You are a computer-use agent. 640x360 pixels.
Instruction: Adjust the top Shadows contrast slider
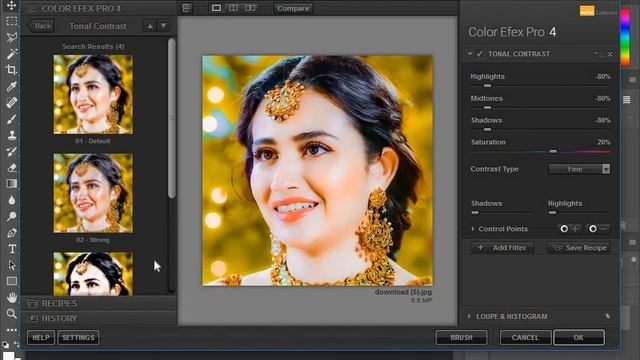click(487, 129)
